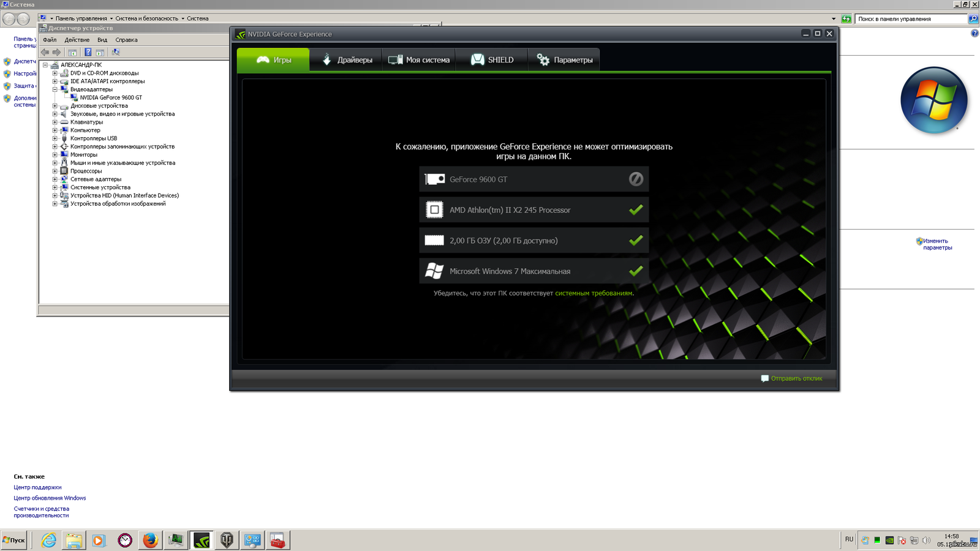The height and width of the screenshot is (551, 980).
Task: Click the NVIDIA GeForce Experience taskbar icon
Action: coord(202,540)
